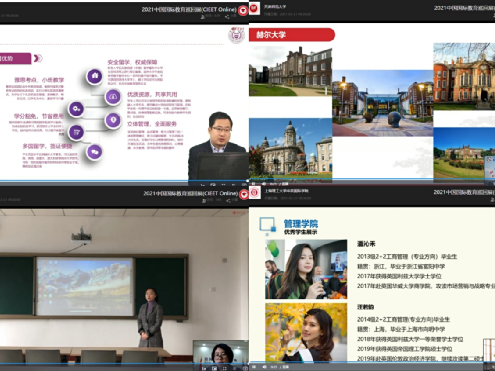The height and width of the screenshot is (371, 495).
Task: Mute the top-right video volume
Action: pyautogui.click(x=264, y=184)
